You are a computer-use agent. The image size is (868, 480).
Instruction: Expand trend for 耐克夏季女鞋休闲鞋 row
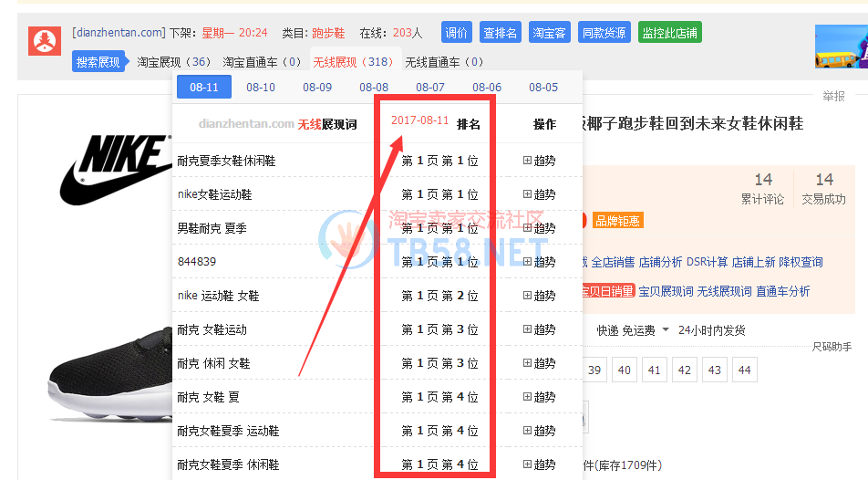539,161
